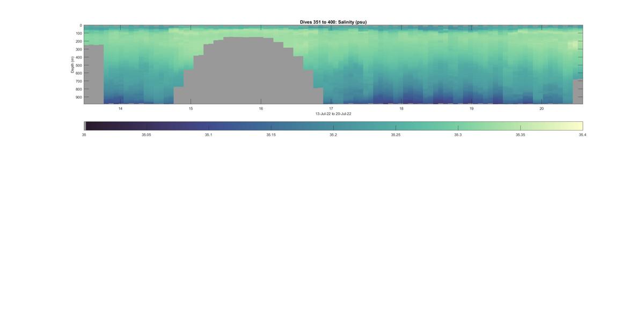644x334 pixels.
Task: Click x-axis tick label 19
Action: point(472,108)
